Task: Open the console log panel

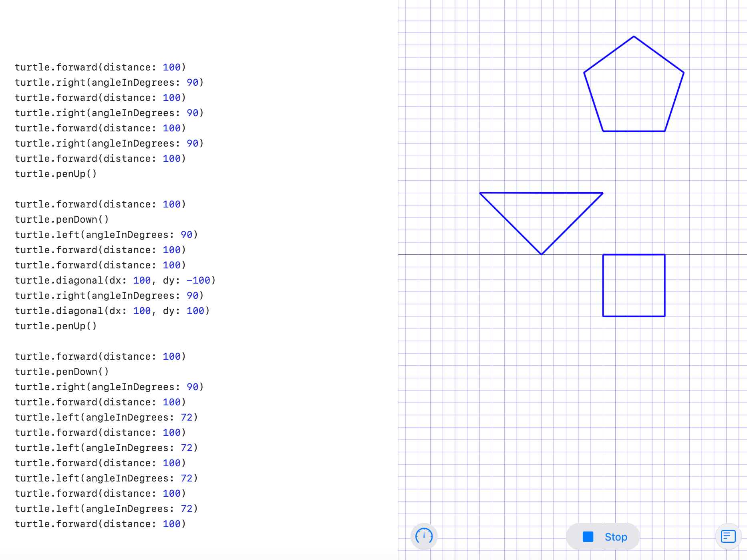Action: (x=728, y=537)
